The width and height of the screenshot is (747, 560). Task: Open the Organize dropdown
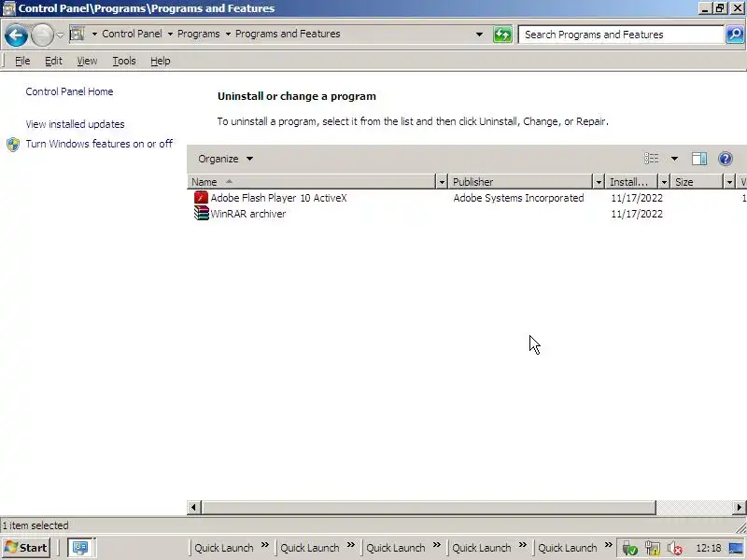[x=225, y=159]
